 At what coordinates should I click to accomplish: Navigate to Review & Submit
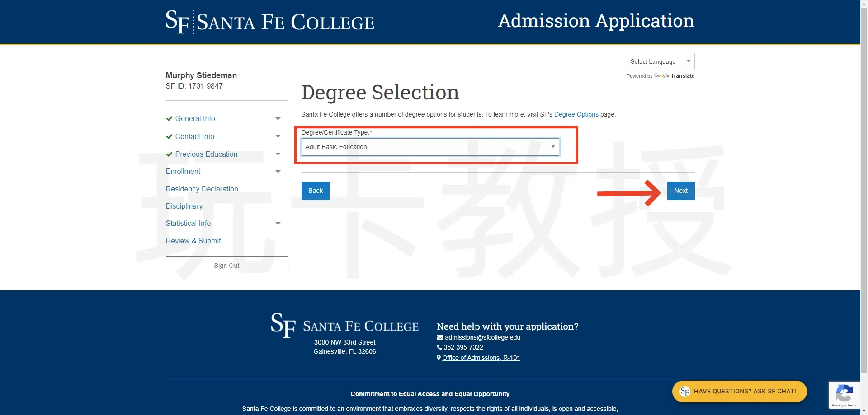(x=193, y=241)
